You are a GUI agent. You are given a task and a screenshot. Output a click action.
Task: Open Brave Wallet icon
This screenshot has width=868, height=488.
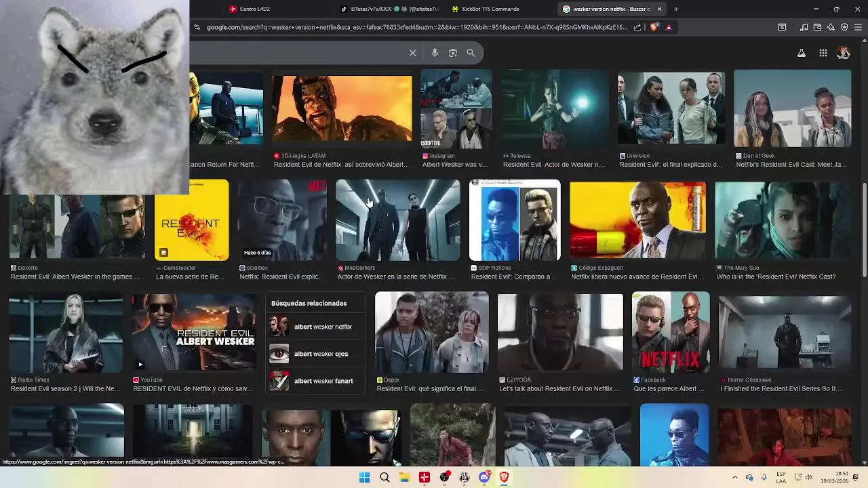point(817,27)
